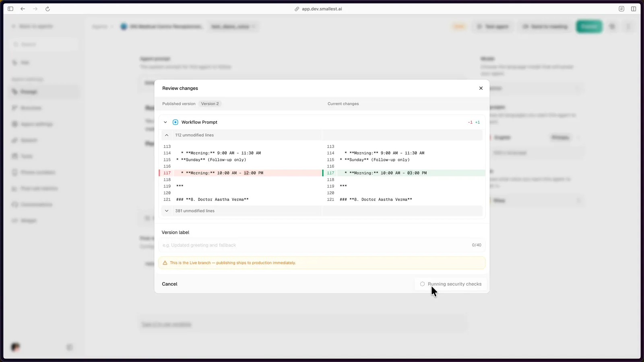Select 9:00 AM - 11:30 AM line in published version

coord(221,153)
